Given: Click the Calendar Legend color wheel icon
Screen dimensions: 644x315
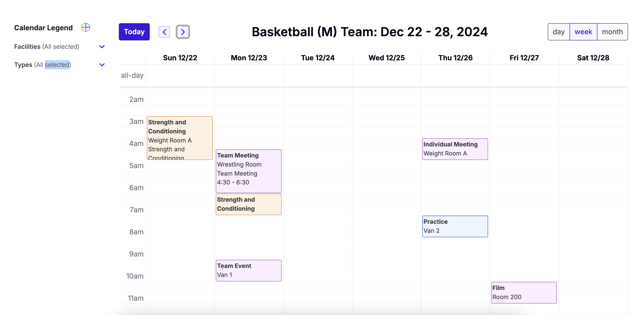Looking at the screenshot, I should 85,27.
